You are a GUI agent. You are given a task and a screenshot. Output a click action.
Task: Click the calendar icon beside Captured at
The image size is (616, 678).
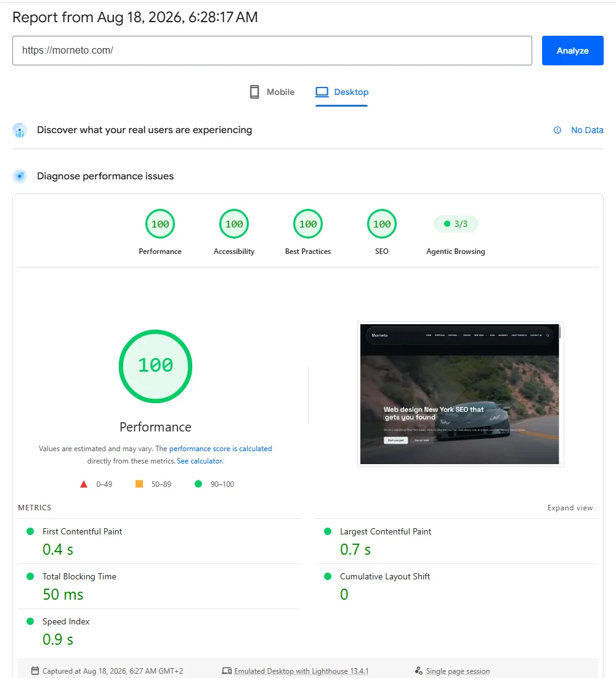[x=35, y=671]
